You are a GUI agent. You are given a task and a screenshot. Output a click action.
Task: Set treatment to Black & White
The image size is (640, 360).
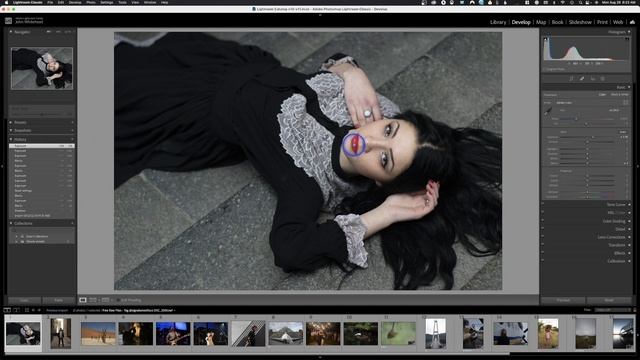(620, 95)
